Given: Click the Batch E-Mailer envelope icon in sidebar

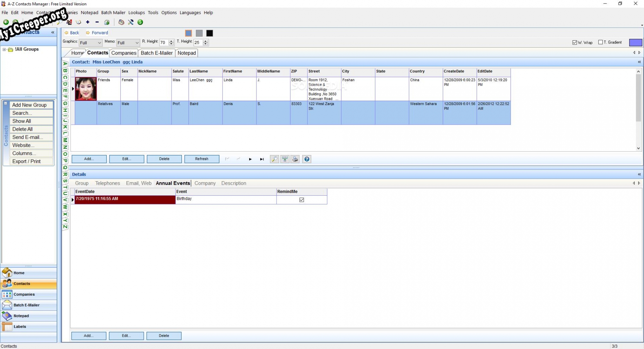Looking at the screenshot, I should [x=7, y=305].
